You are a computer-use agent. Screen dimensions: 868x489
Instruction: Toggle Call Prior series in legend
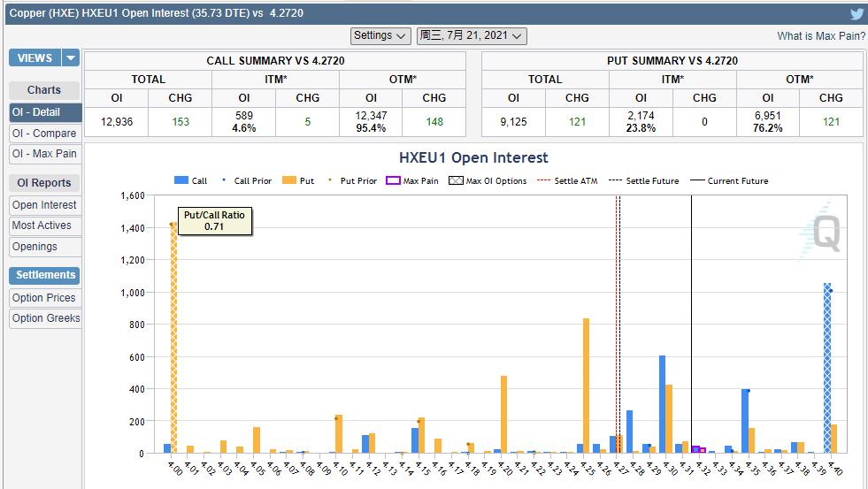247,181
